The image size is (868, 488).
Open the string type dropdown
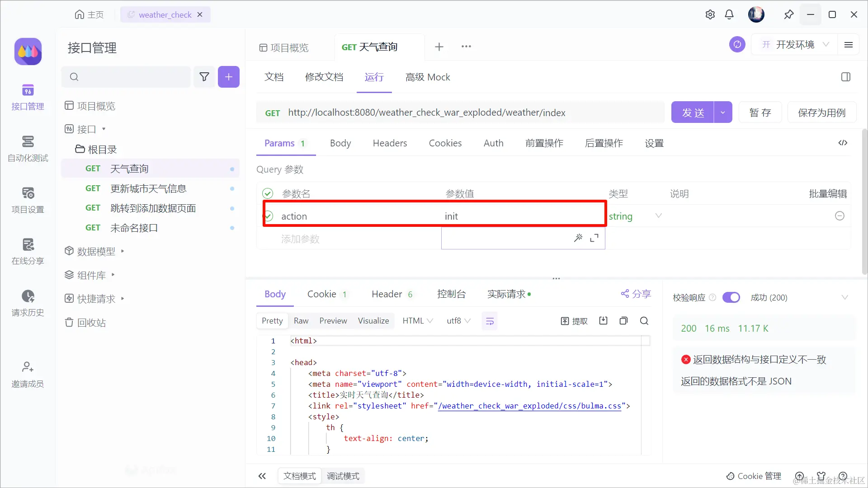(x=635, y=216)
